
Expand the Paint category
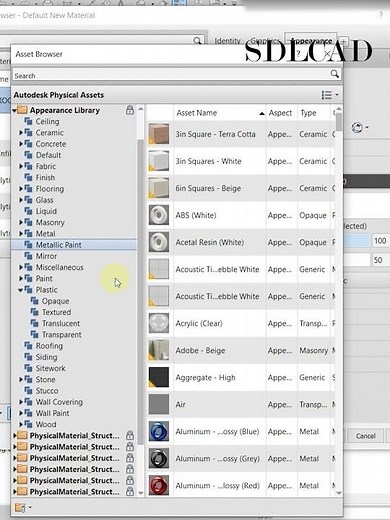point(21,278)
